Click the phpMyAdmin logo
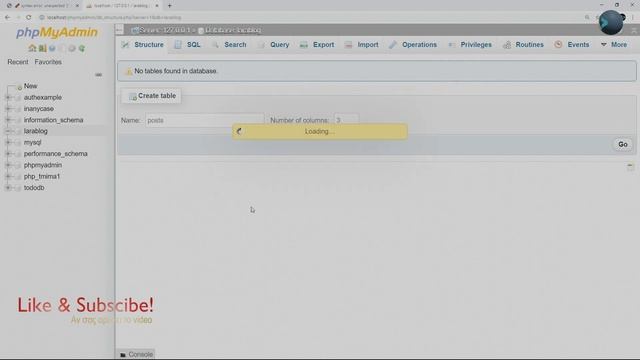Viewport: 640px width, 360px height. (x=57, y=32)
